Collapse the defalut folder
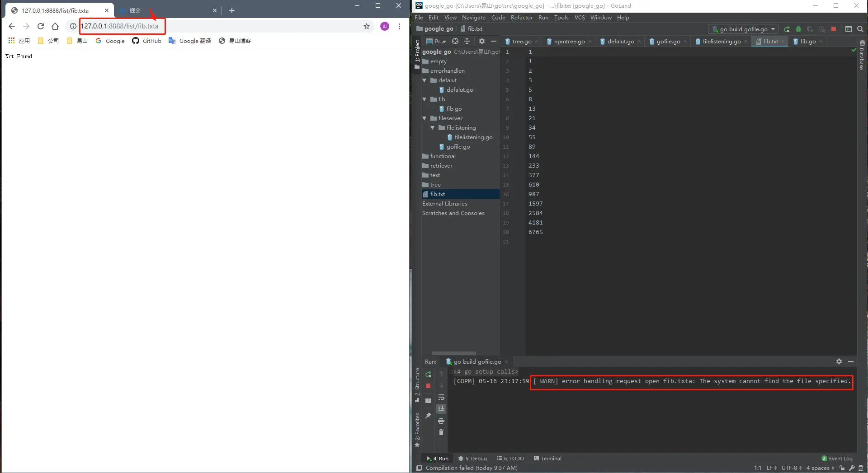 pos(425,80)
